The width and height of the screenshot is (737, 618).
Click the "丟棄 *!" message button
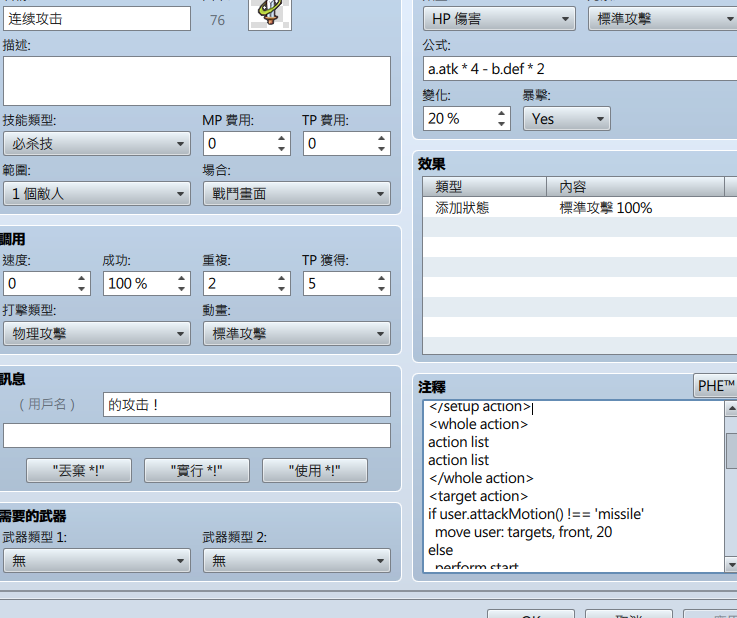[78, 470]
